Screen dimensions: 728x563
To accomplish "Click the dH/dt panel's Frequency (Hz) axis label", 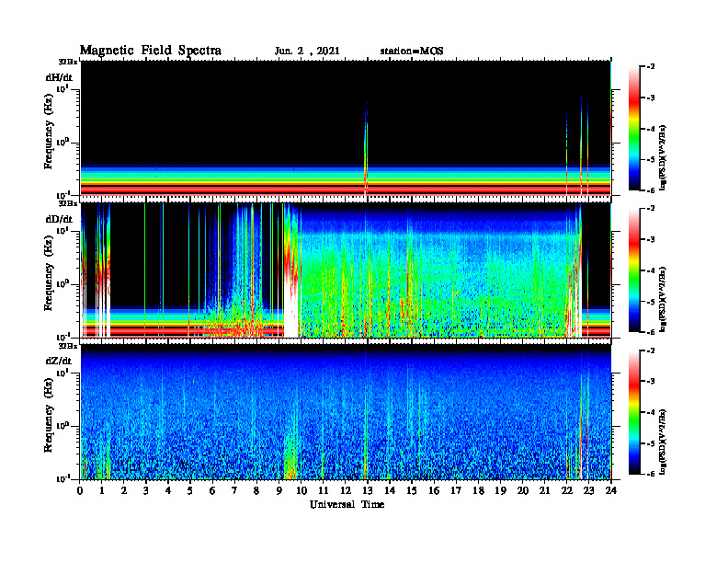I will pos(49,132).
